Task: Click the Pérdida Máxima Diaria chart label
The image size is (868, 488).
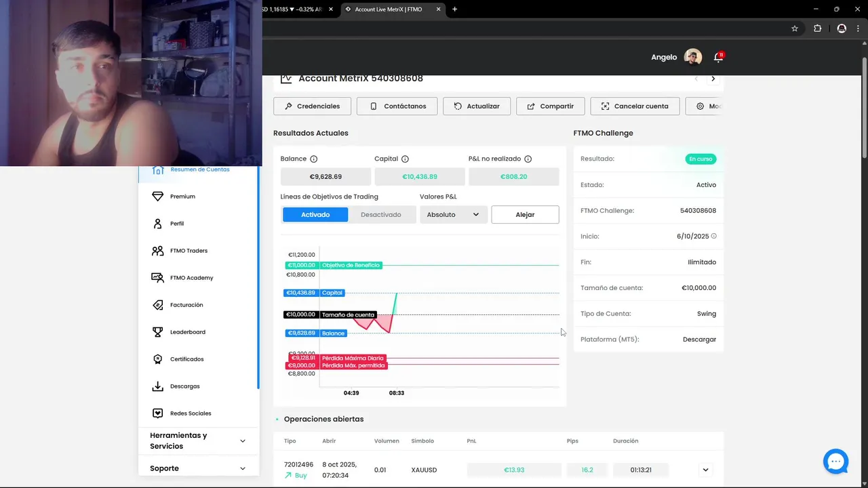Action: [x=353, y=358]
